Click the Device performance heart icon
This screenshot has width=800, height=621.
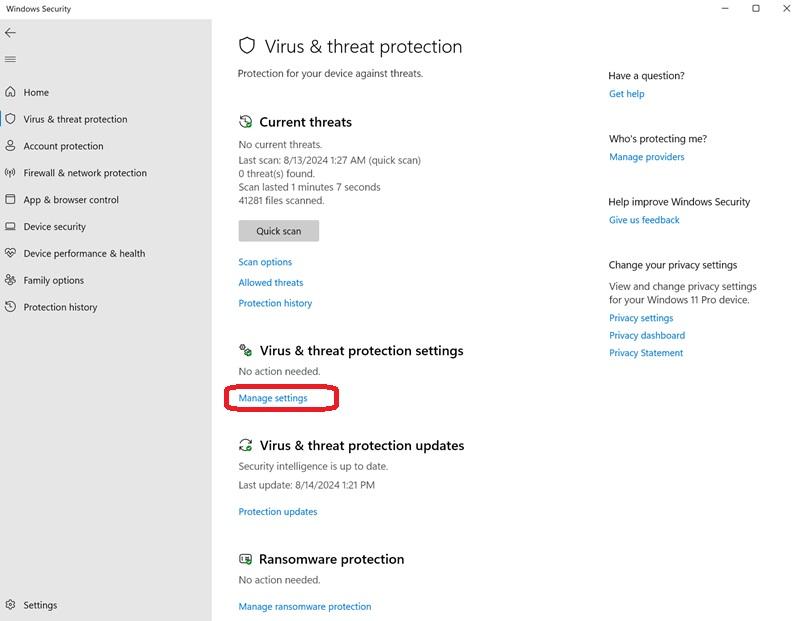(x=11, y=254)
